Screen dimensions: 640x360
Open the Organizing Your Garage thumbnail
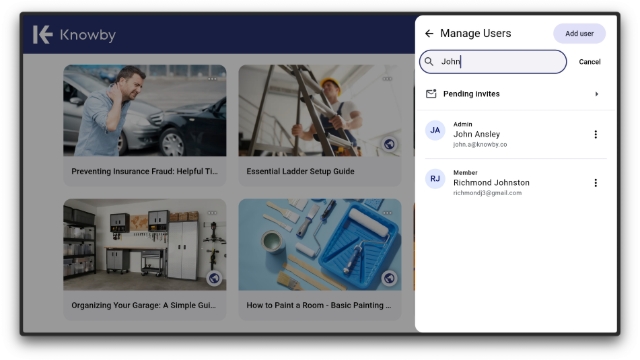click(144, 244)
